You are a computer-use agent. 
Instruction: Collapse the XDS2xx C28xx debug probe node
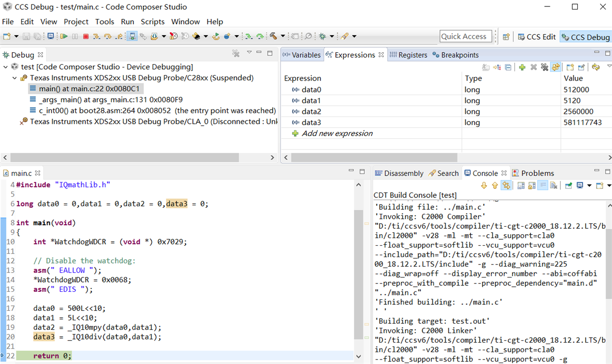[14, 78]
